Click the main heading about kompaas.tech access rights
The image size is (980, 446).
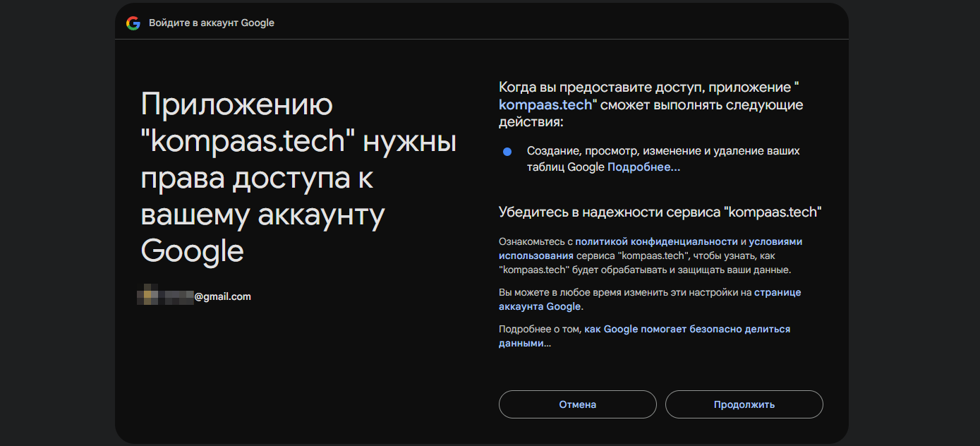(x=298, y=178)
